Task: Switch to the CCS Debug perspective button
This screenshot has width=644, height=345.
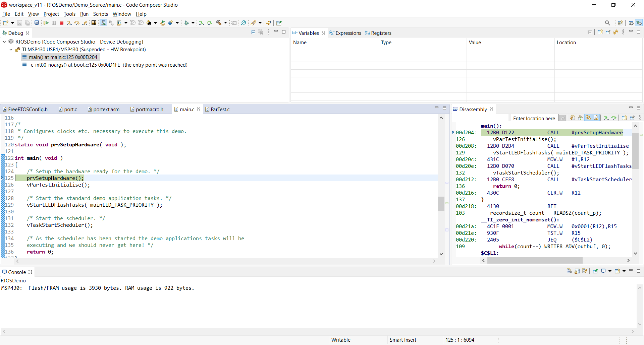Action: point(639,23)
